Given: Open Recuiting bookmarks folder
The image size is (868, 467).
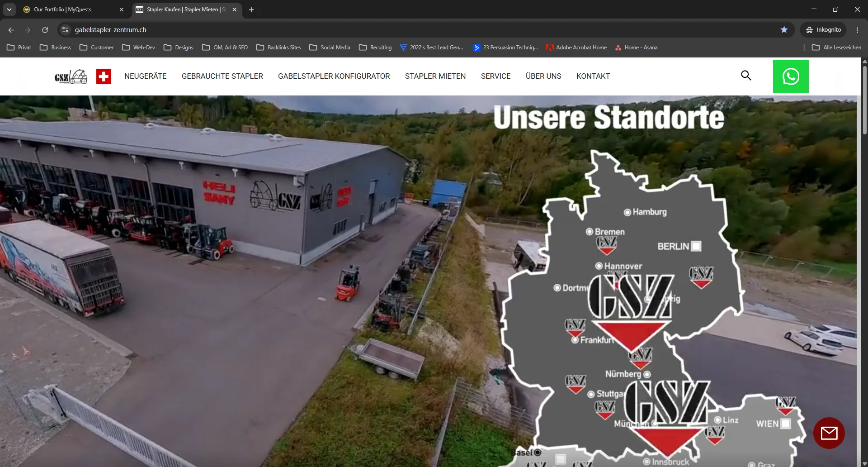Looking at the screenshot, I should click(376, 48).
